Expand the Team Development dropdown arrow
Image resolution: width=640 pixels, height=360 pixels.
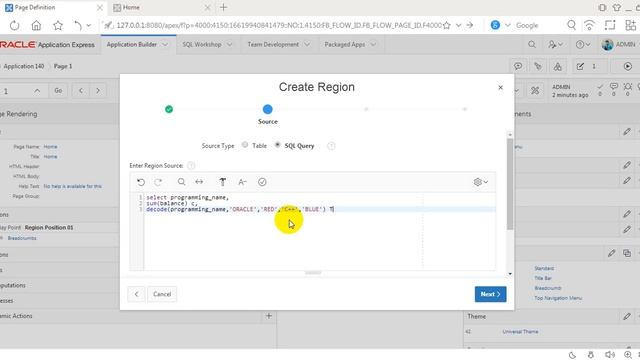307,44
